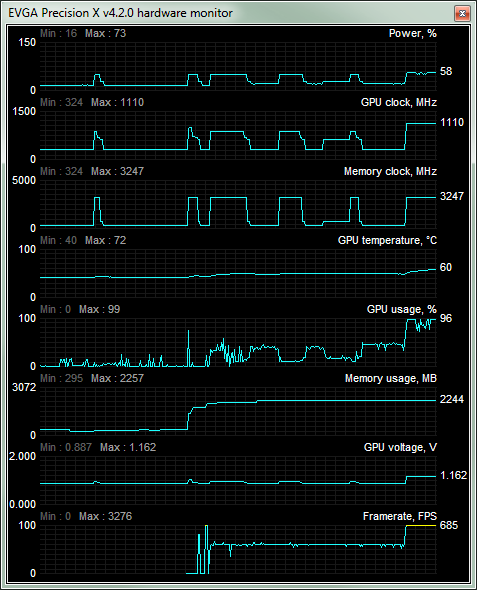
Task: Click the Power 'Max : 73' readout
Action: [105, 33]
